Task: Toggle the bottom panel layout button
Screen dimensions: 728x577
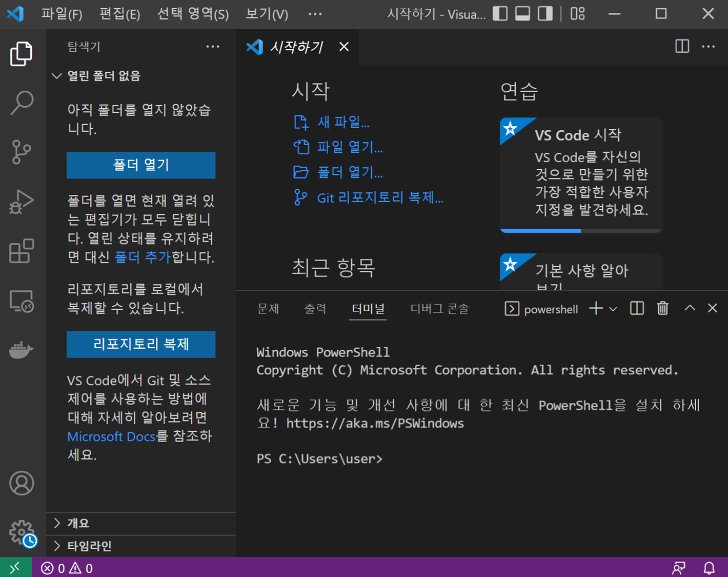Action: click(522, 14)
